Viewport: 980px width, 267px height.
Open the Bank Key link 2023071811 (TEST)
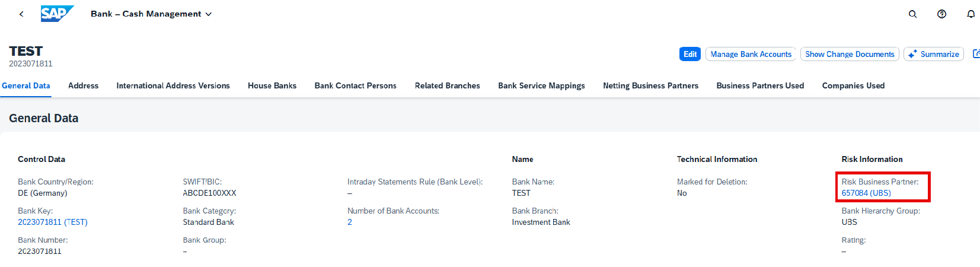(53, 222)
